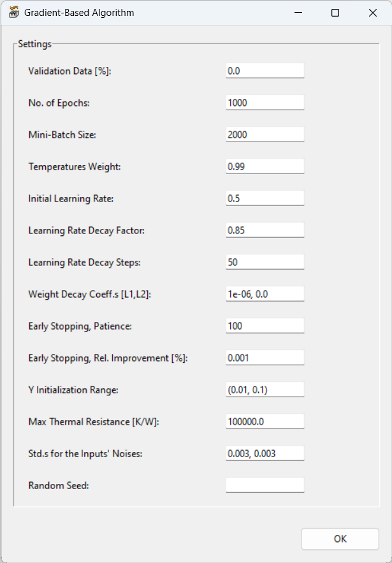392x563 pixels.
Task: Select the Max Thermal Resistance field
Action: pyautogui.click(x=265, y=421)
